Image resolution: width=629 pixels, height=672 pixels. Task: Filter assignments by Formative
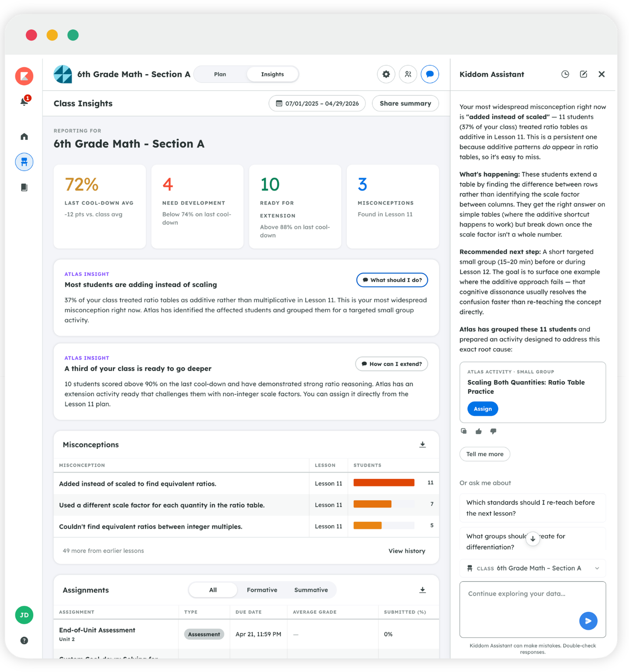(x=262, y=590)
